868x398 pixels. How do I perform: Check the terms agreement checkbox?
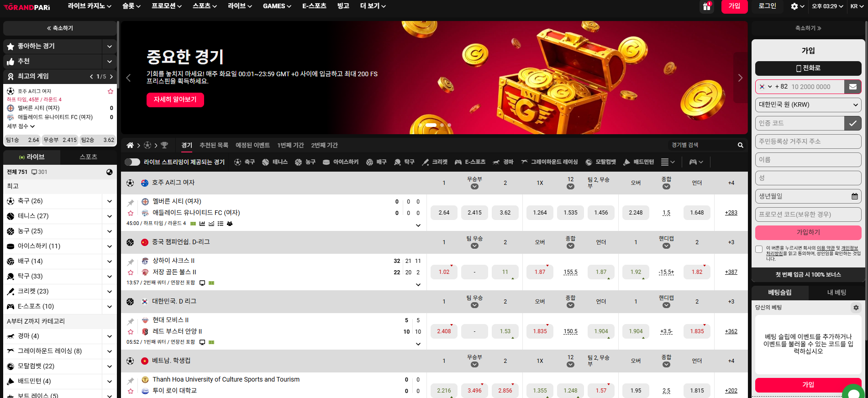click(759, 249)
